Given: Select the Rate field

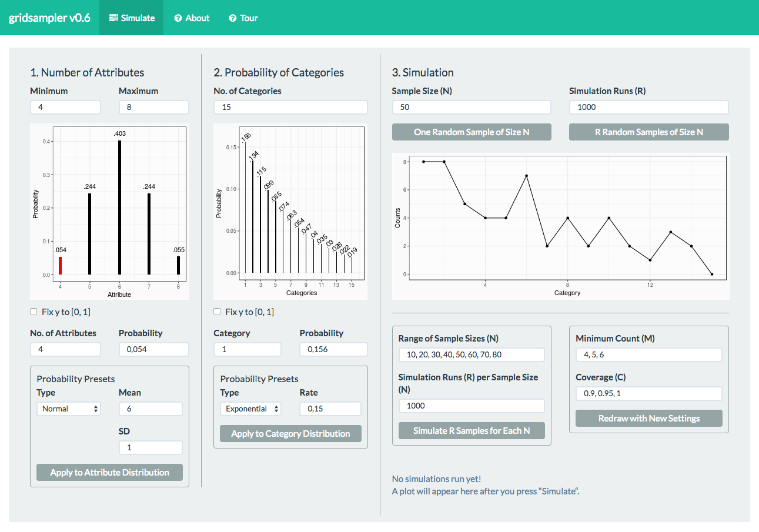Looking at the screenshot, I should click(330, 409).
